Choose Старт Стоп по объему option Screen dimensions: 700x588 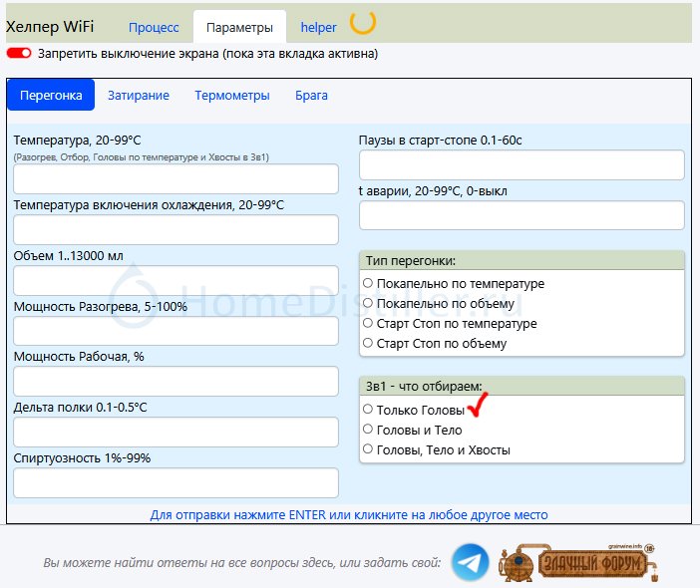coord(368,343)
